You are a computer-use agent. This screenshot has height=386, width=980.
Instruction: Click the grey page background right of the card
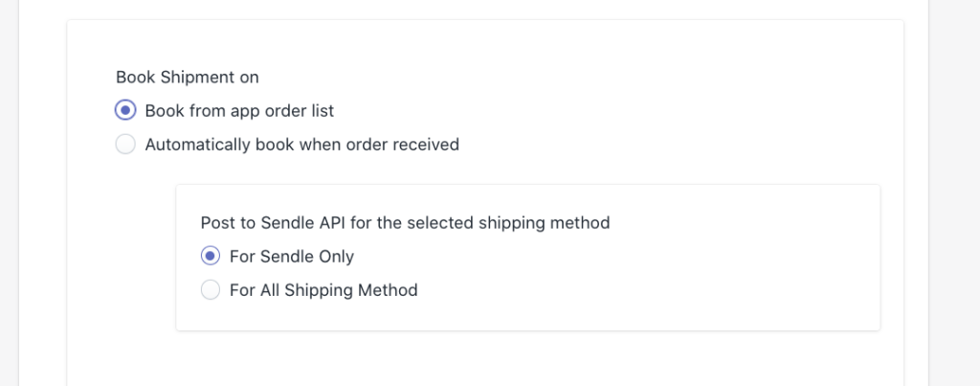tap(953, 192)
